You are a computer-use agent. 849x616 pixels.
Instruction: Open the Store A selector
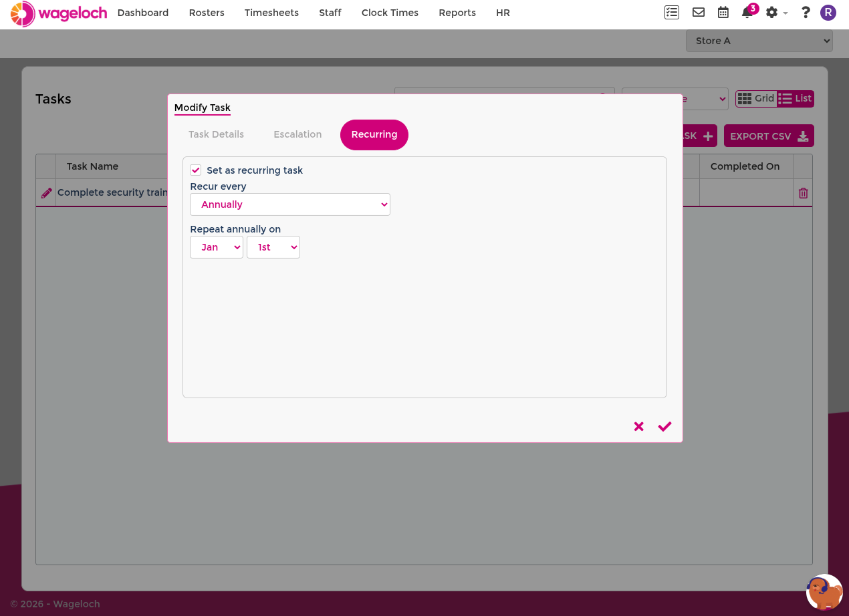(759, 41)
